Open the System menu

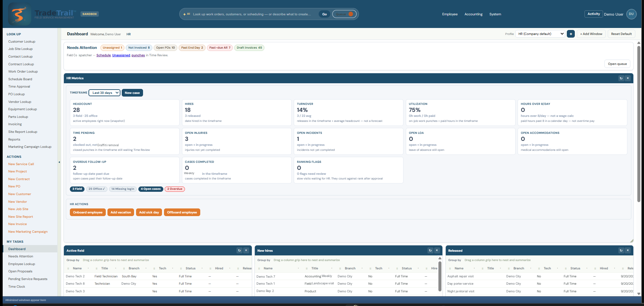(x=495, y=14)
